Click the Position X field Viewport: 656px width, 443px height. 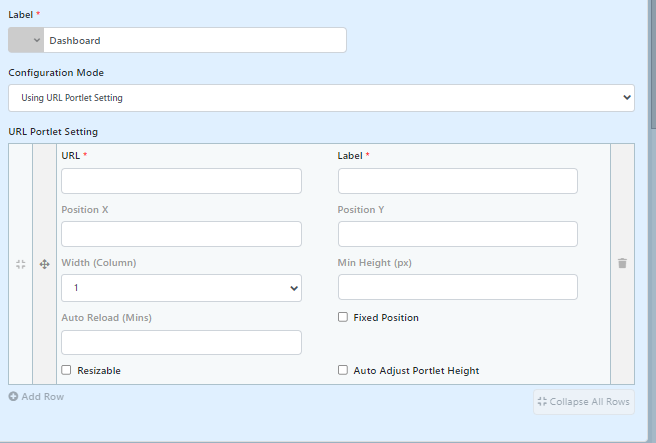pyautogui.click(x=181, y=234)
